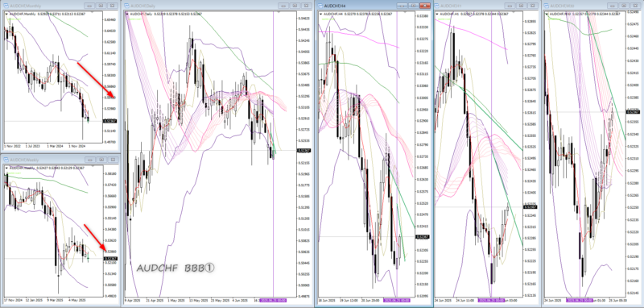Click the '18 Jun 2025' date on H4 time axis
Image resolution: width=644 pixels, height=308 pixels.
327,300
